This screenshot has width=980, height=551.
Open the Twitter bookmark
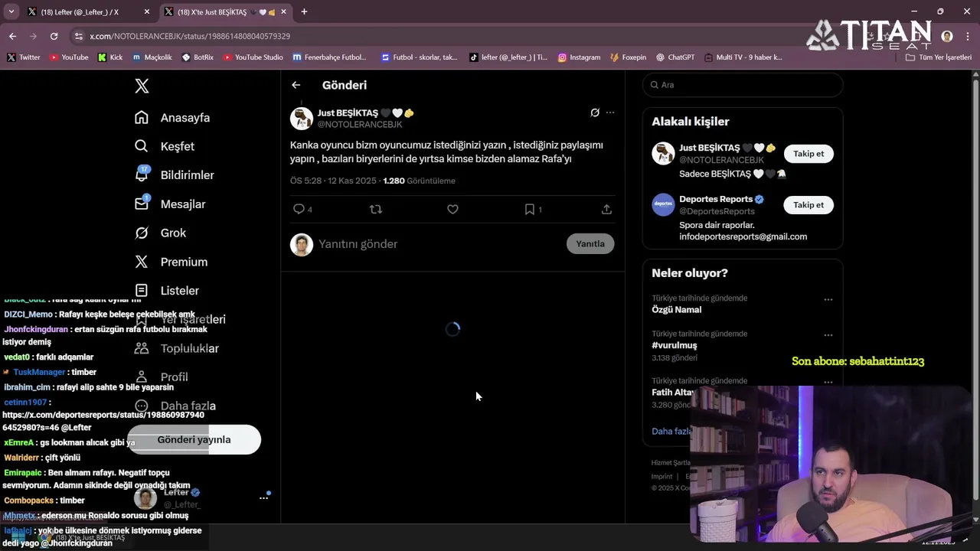pyautogui.click(x=24, y=57)
